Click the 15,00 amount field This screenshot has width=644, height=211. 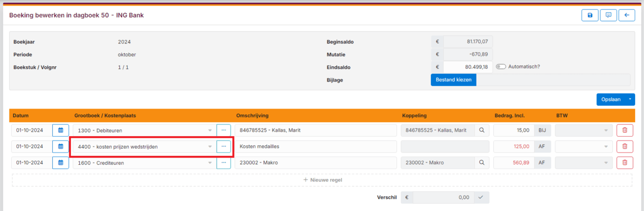[x=514, y=130]
